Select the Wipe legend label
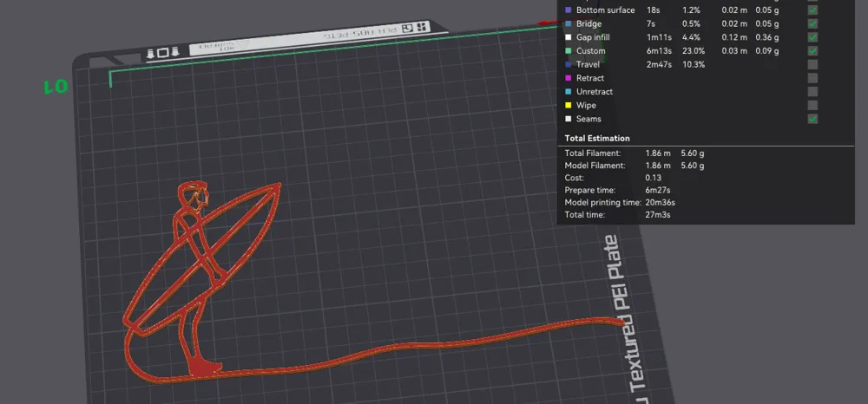Viewport: 868px width, 404px height. (x=586, y=105)
